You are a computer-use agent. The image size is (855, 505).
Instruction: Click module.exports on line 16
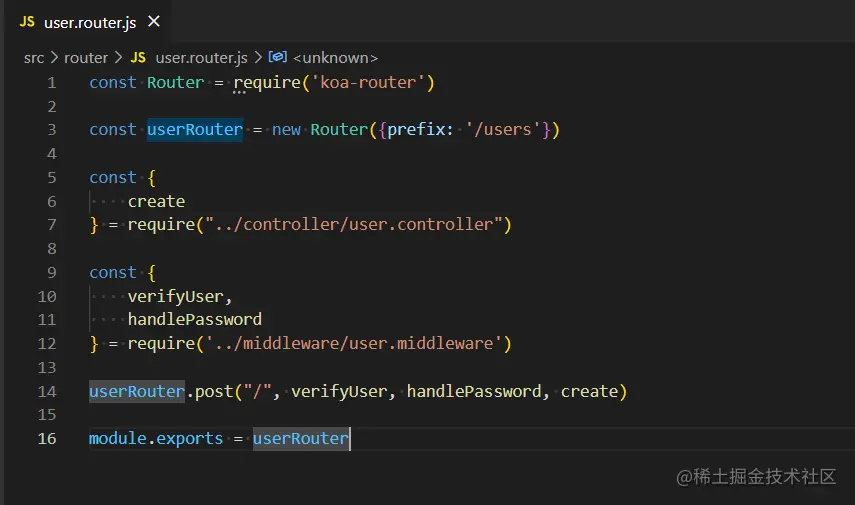pos(156,438)
